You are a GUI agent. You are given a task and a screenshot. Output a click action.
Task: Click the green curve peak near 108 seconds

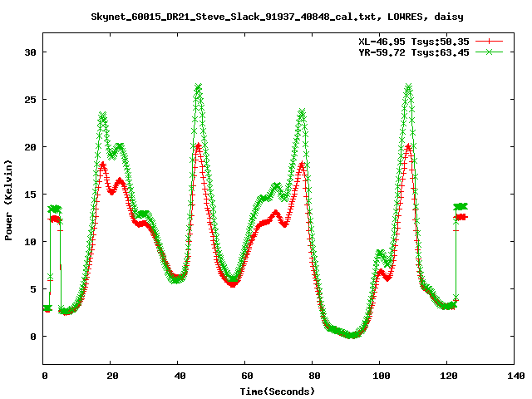(x=408, y=86)
